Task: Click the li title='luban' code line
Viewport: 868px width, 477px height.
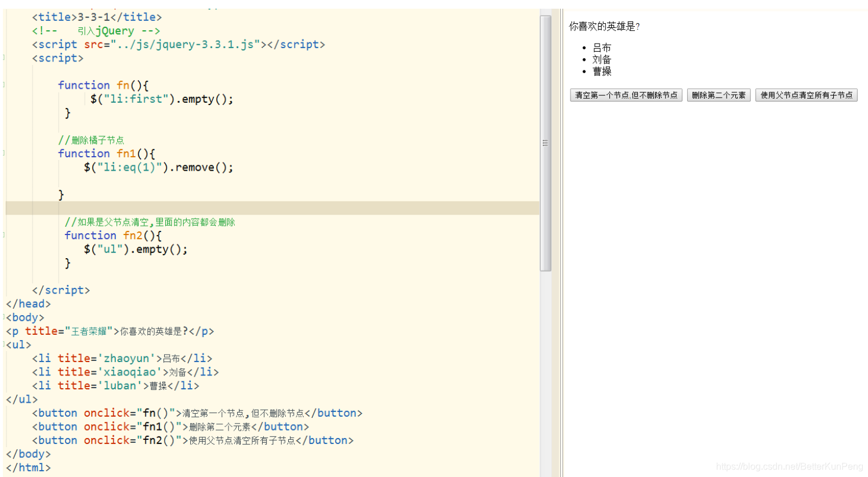Action: click(115, 386)
